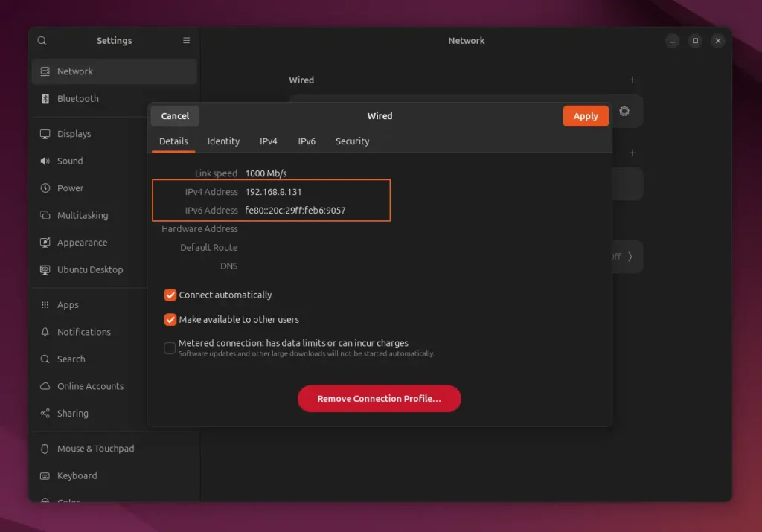This screenshot has width=762, height=532.
Task: Open the Security tab
Action: [352, 141]
